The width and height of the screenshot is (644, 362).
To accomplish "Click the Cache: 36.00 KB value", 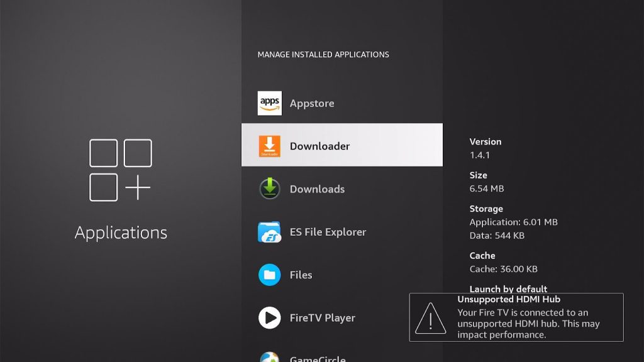I will 504,269.
